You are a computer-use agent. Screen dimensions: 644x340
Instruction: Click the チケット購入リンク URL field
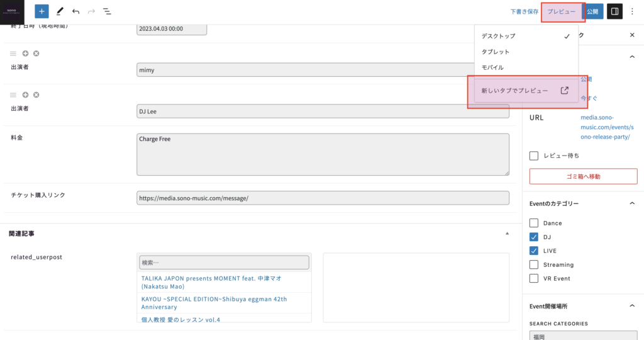[x=323, y=198]
